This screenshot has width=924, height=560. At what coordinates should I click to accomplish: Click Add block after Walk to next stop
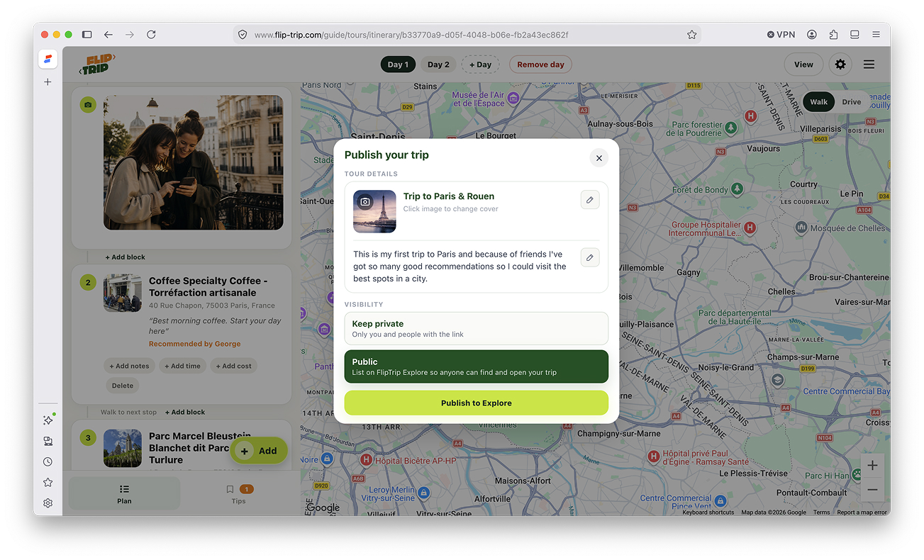pos(185,412)
